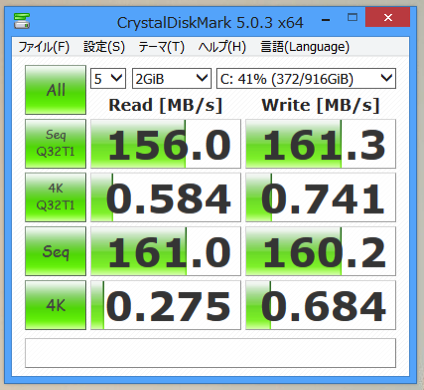Select the Seq read value 161.0

coord(165,251)
